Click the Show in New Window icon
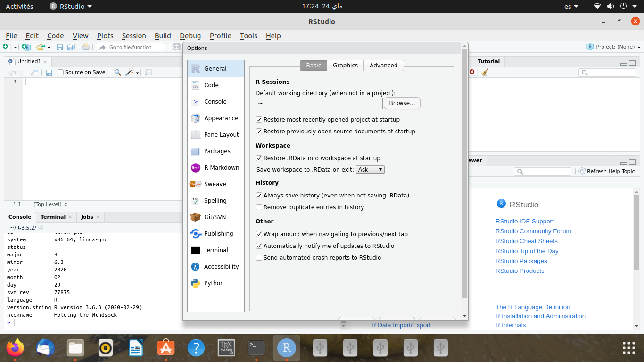 tap(34, 73)
